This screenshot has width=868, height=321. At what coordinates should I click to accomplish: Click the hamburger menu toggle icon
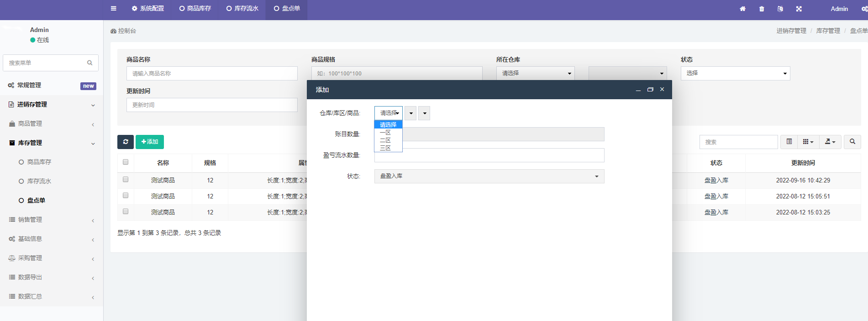point(114,8)
